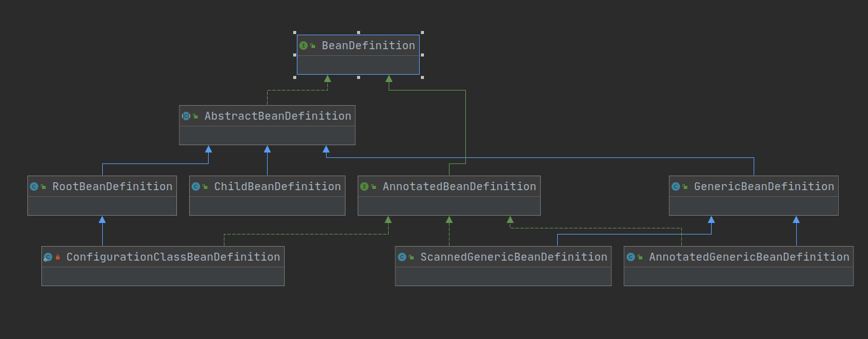This screenshot has height=339, width=868.
Task: Click the class icon beside AnnotatedGenericBeanDefinition
Action: 631,257
